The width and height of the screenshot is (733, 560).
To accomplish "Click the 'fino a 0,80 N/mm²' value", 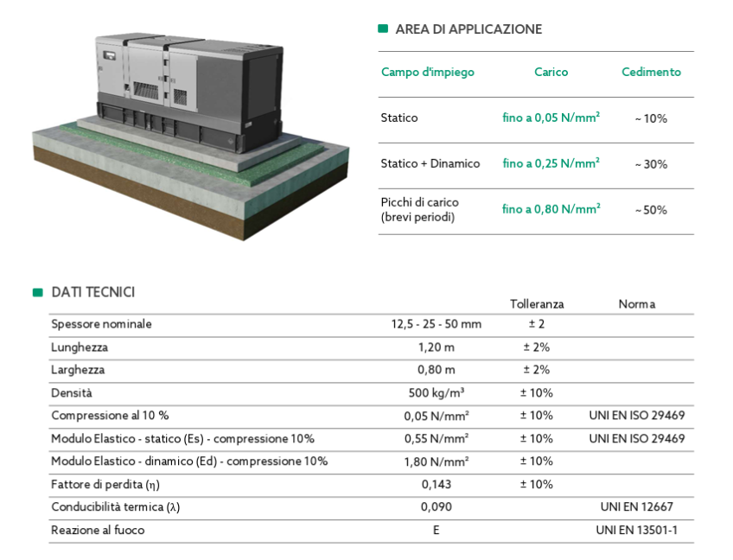I will click(x=551, y=209).
